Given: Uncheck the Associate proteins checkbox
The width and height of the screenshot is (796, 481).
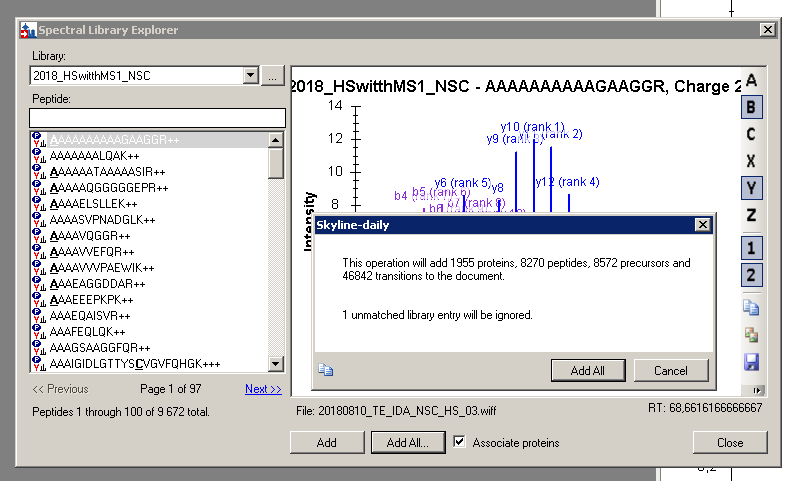Looking at the screenshot, I should click(460, 442).
